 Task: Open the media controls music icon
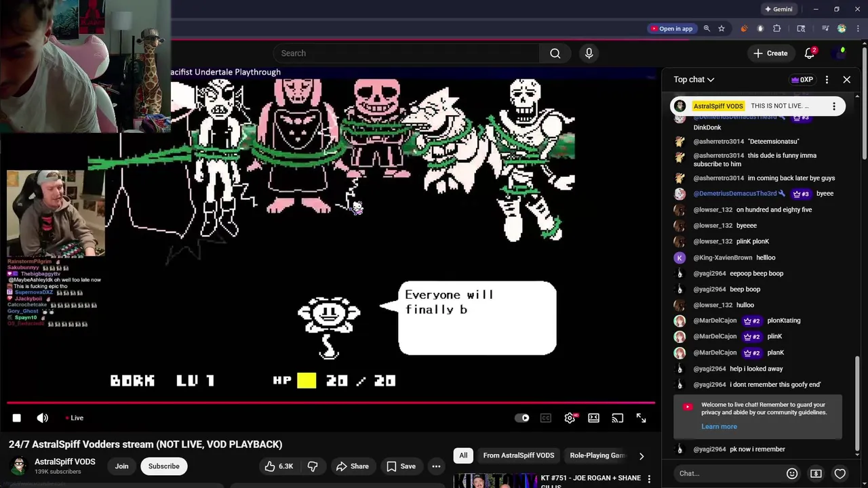click(x=825, y=28)
